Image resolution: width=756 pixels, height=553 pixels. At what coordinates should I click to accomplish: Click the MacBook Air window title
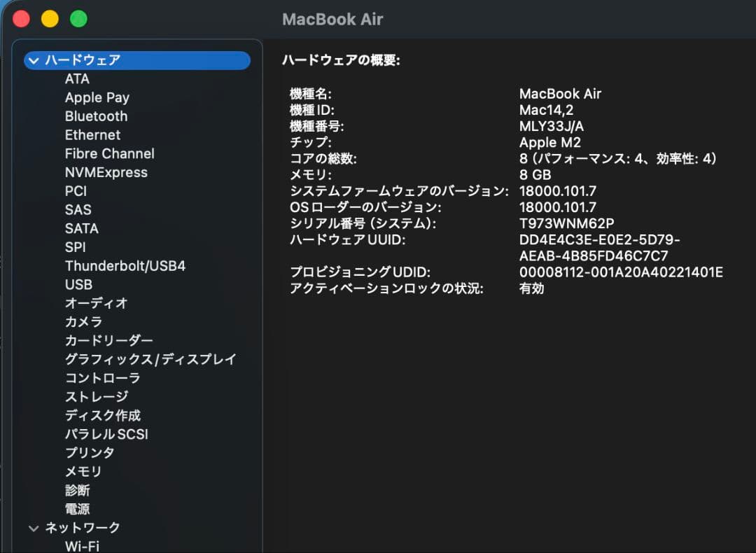[x=332, y=20]
